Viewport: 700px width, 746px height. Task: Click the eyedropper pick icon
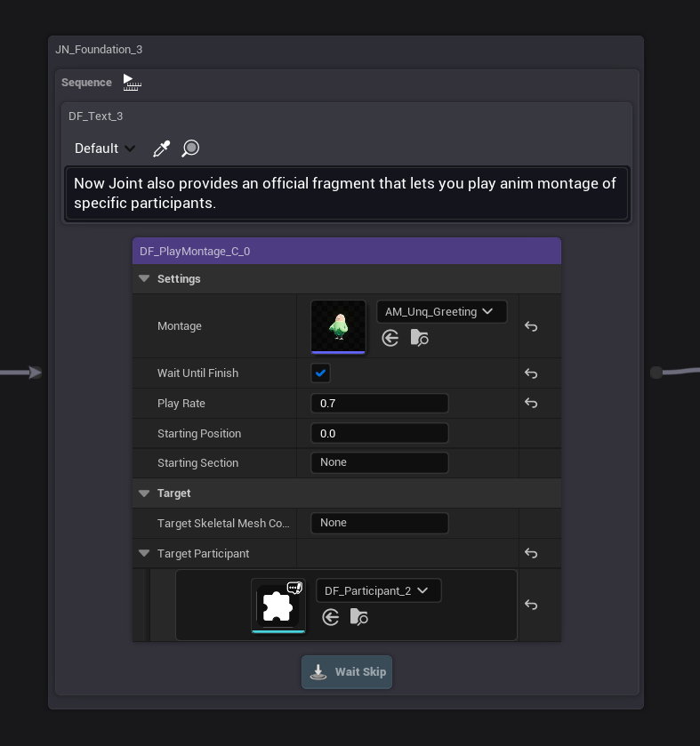coord(161,148)
